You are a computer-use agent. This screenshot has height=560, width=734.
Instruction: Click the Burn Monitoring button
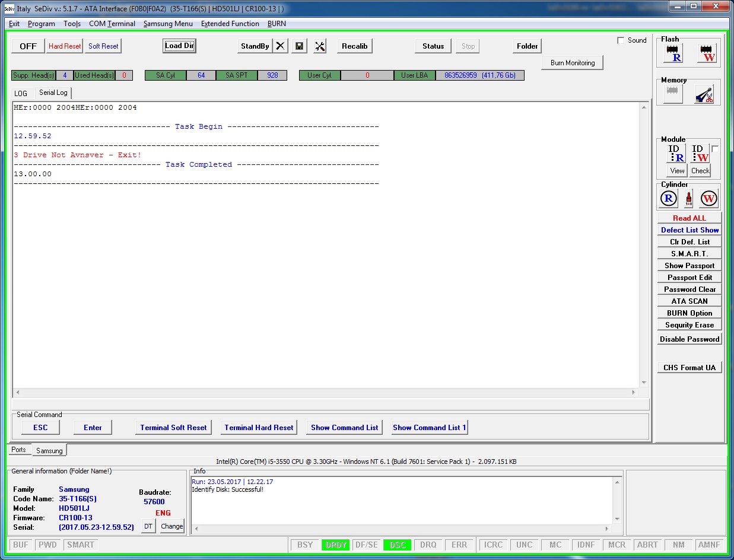coord(573,63)
